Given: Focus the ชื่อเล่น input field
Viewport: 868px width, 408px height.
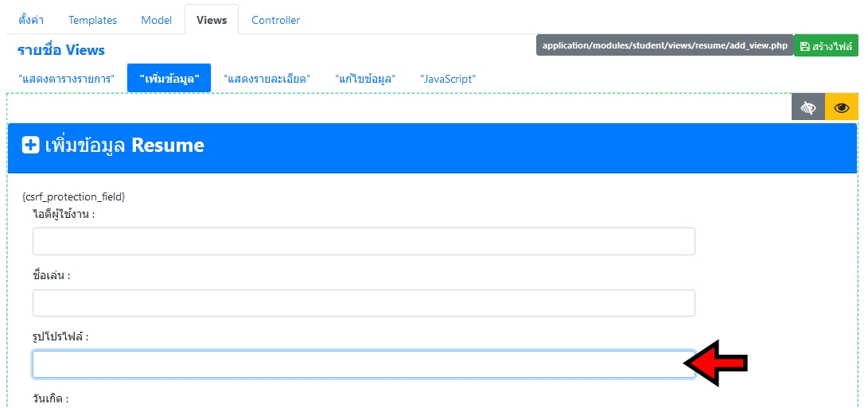Looking at the screenshot, I should coord(364,303).
